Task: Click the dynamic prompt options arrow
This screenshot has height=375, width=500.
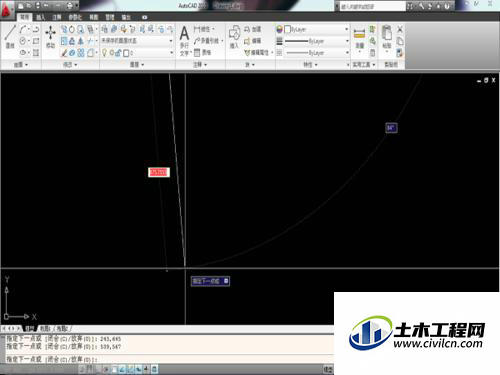Action: (226, 281)
